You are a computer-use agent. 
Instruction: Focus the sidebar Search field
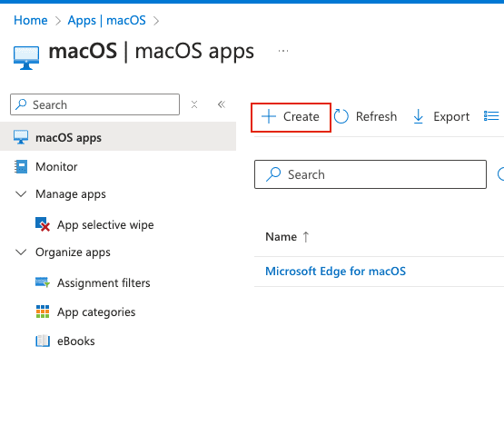[x=94, y=104]
